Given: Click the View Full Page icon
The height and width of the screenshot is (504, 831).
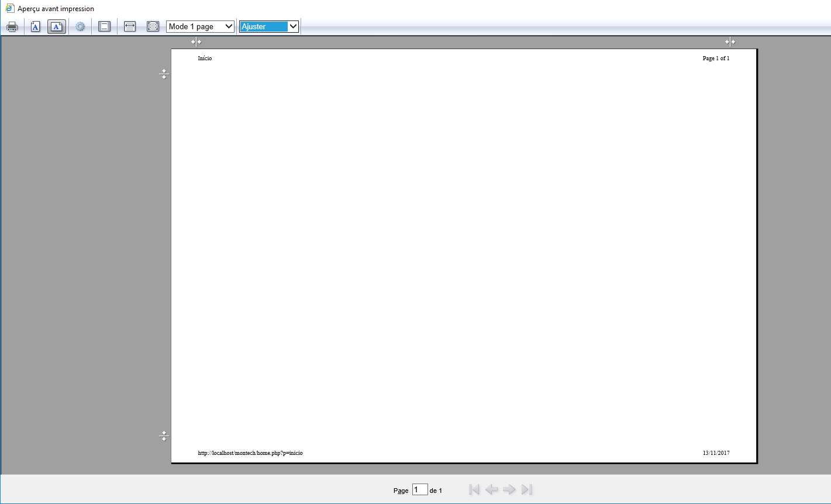Looking at the screenshot, I should tap(153, 26).
